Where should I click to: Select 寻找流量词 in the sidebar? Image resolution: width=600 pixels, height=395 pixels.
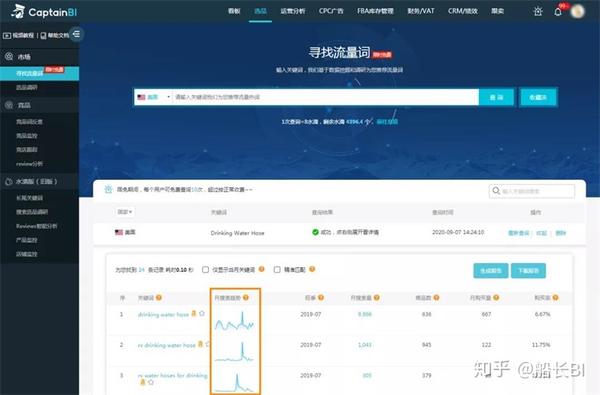(x=39, y=73)
